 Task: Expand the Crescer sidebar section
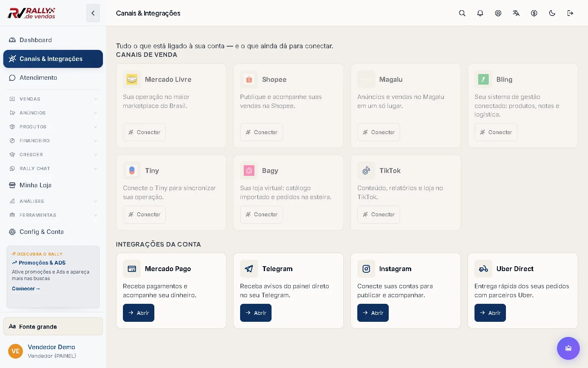[x=53, y=155]
